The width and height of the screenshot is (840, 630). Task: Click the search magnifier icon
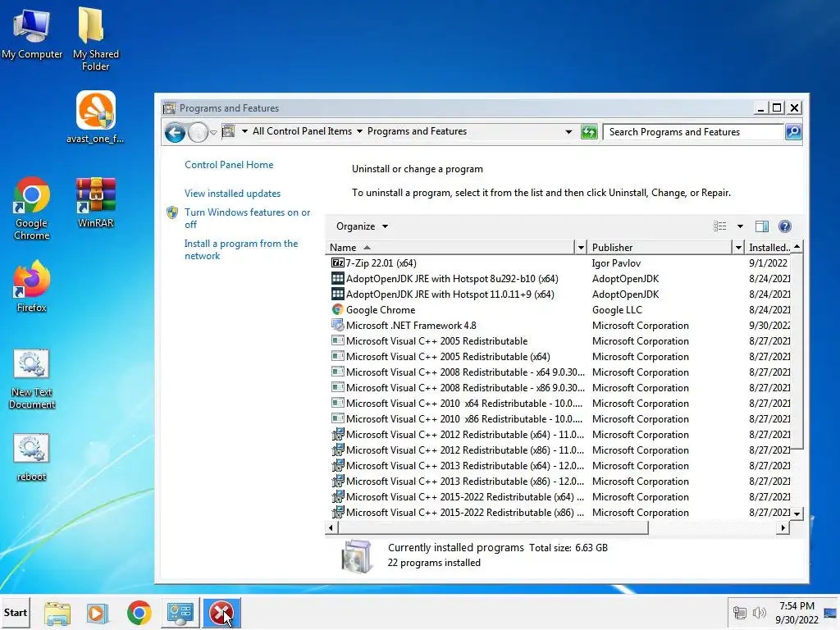793,132
